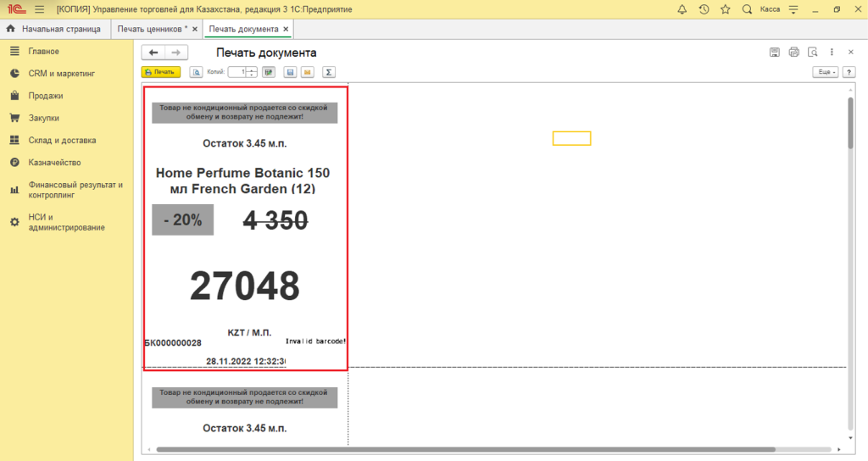The width and height of the screenshot is (868, 461).
Task: Toggle the edit mode toolbar button
Action: tap(269, 72)
